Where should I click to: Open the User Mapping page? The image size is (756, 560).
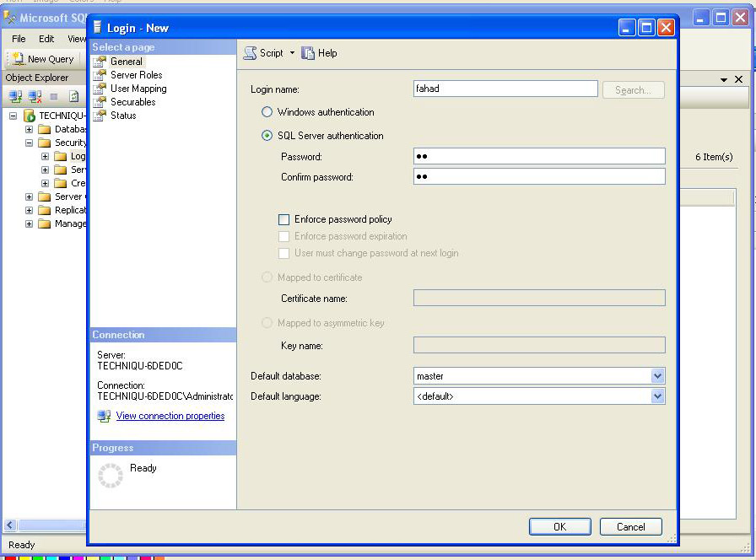pos(136,88)
